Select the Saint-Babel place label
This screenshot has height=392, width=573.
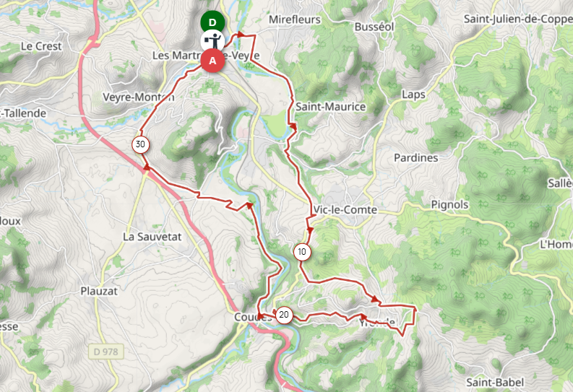(495, 382)
